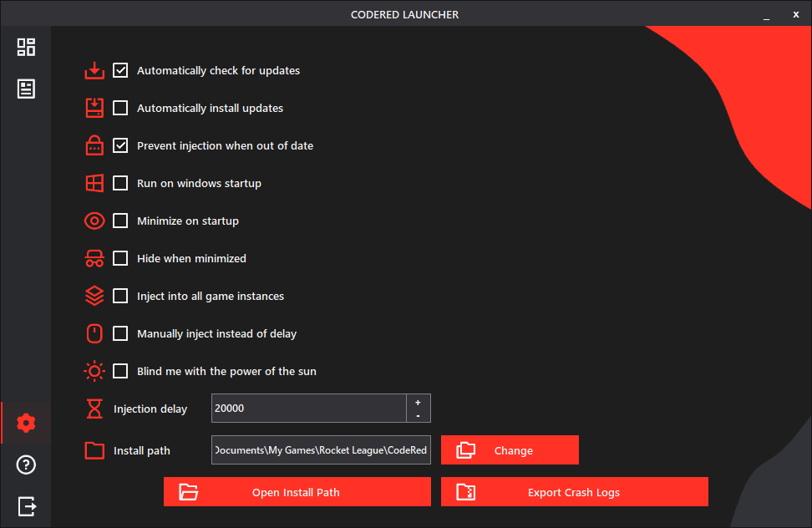The image size is (812, 528).
Task: Click the Change install path button
Action: coord(510,449)
